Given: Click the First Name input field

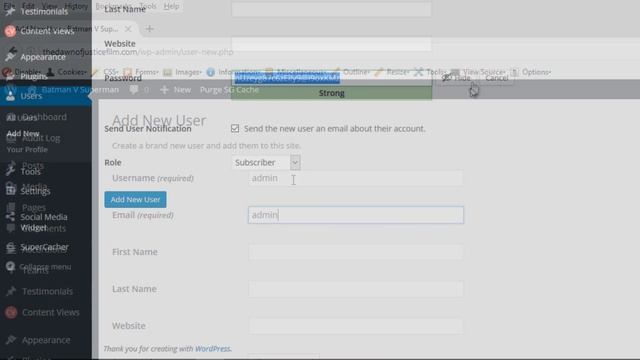Looking at the screenshot, I should [x=356, y=252].
